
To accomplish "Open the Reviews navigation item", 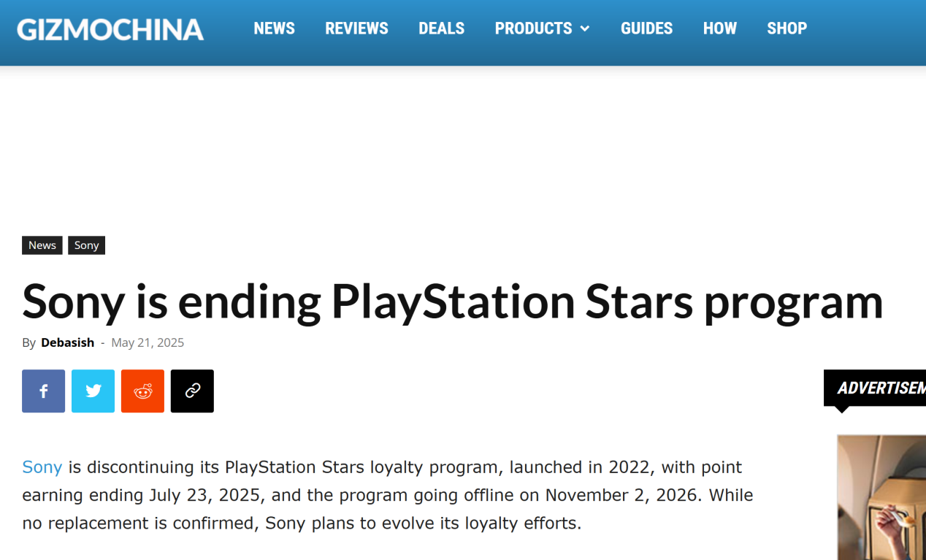I will (x=356, y=28).
